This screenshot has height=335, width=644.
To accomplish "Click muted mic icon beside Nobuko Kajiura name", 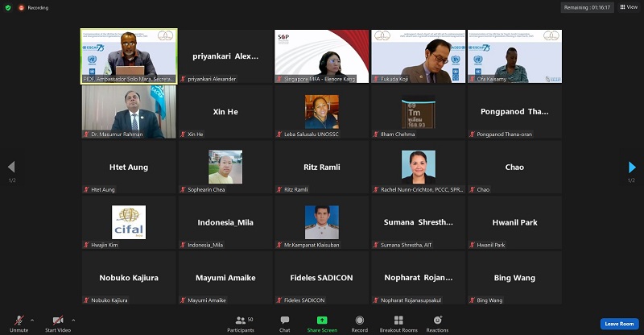I will click(87, 300).
